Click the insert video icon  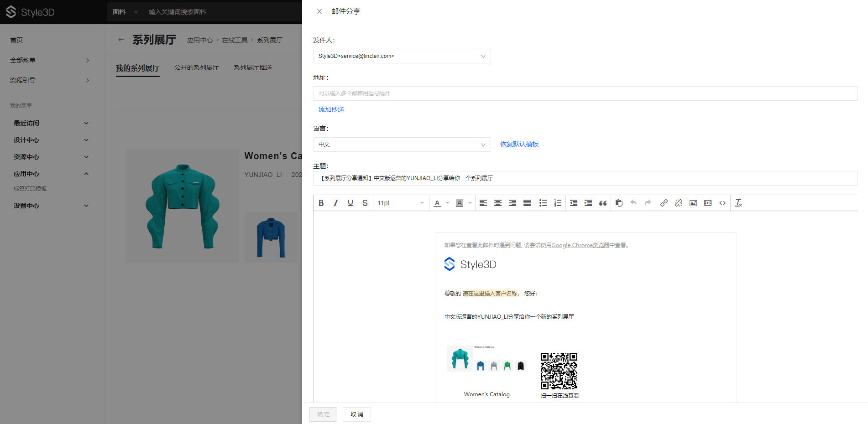[x=708, y=203]
